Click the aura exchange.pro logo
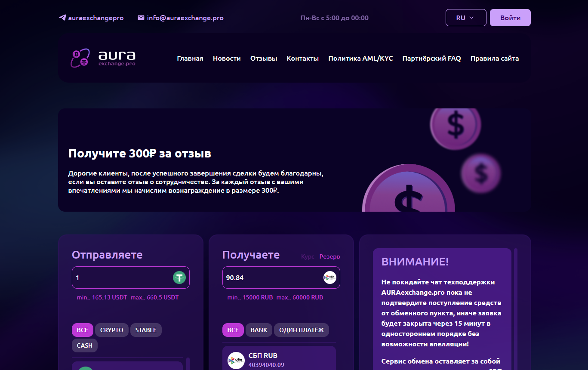 click(103, 58)
